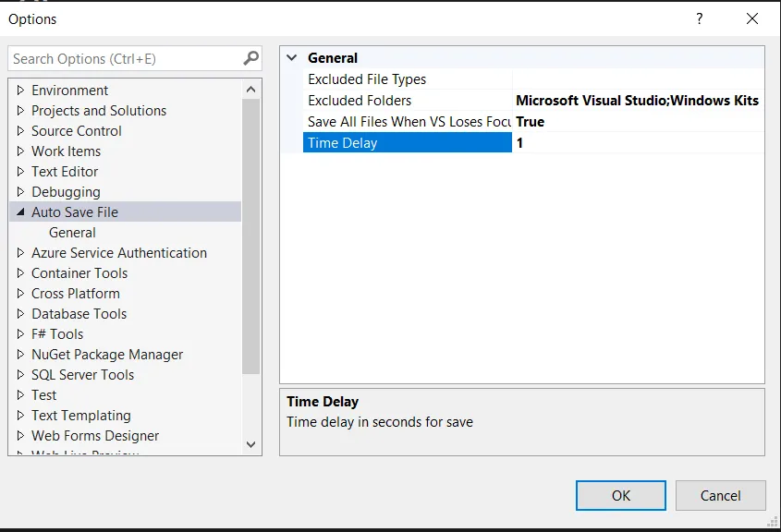
Task: Collapse the Auto Save File node
Action: click(x=20, y=212)
